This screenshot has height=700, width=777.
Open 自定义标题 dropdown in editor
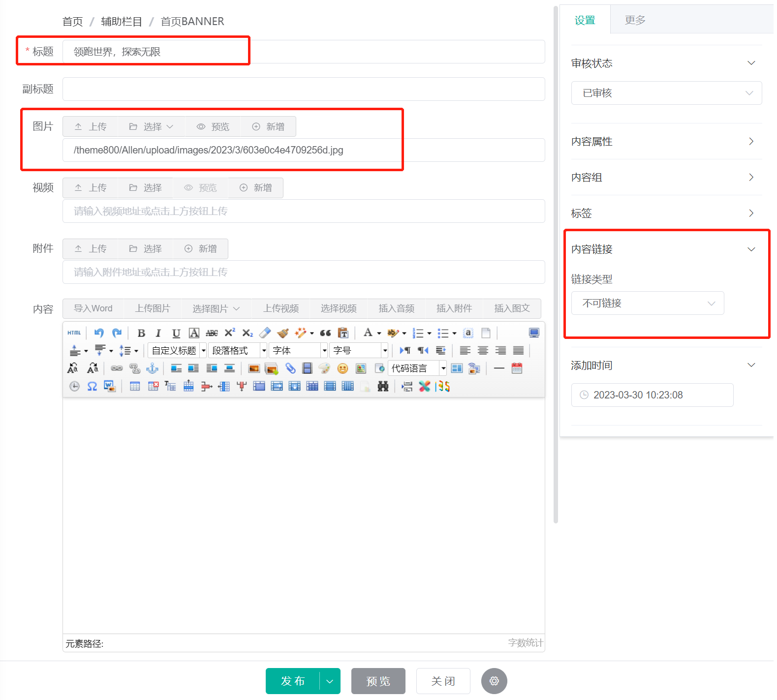click(x=177, y=351)
